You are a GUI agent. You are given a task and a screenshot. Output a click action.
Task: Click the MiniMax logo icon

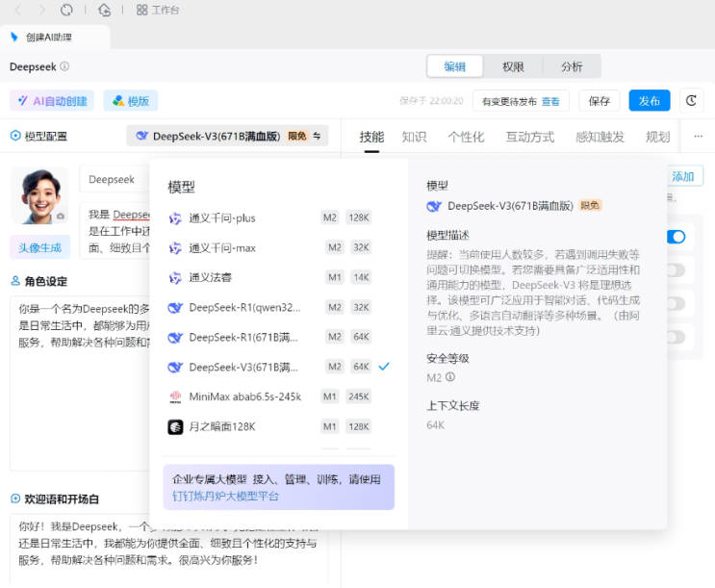[x=175, y=396]
